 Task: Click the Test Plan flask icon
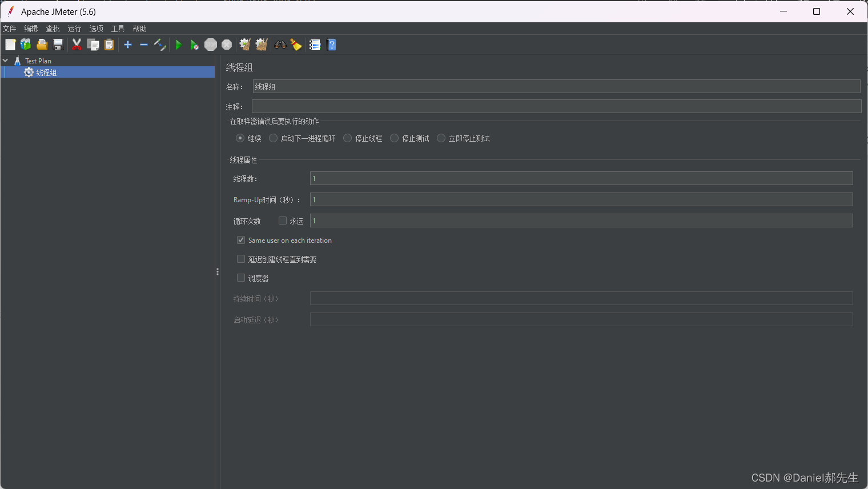click(x=18, y=61)
